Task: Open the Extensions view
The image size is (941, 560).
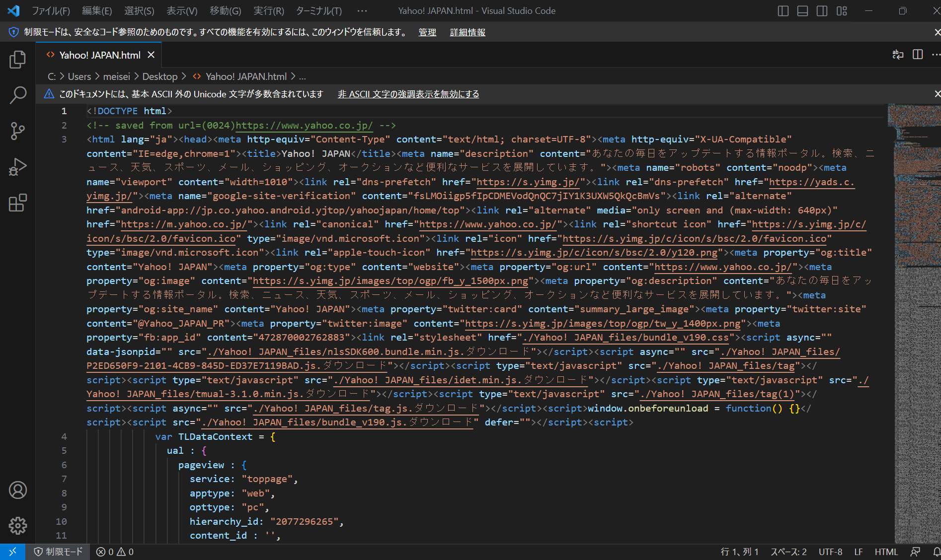Action: pos(18,203)
